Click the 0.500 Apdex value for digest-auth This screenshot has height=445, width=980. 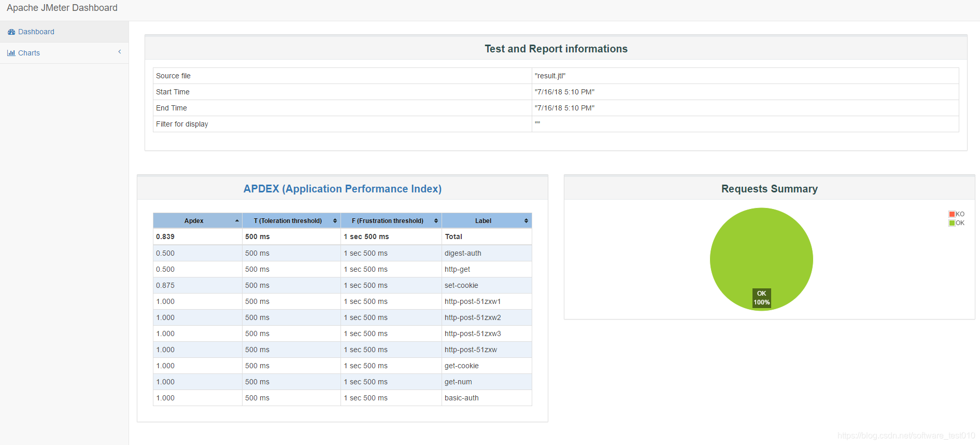pos(165,253)
